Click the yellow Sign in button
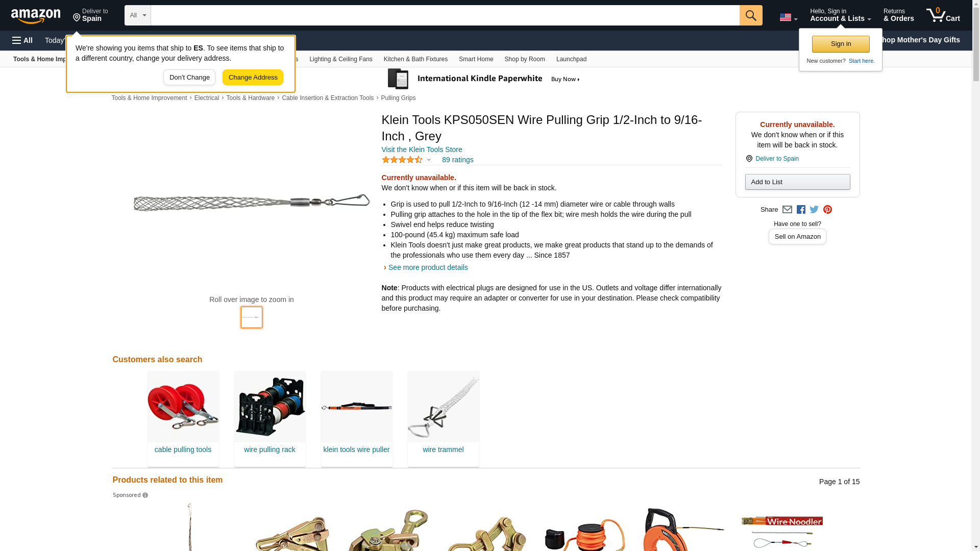This screenshot has width=980, height=551. click(841, 44)
